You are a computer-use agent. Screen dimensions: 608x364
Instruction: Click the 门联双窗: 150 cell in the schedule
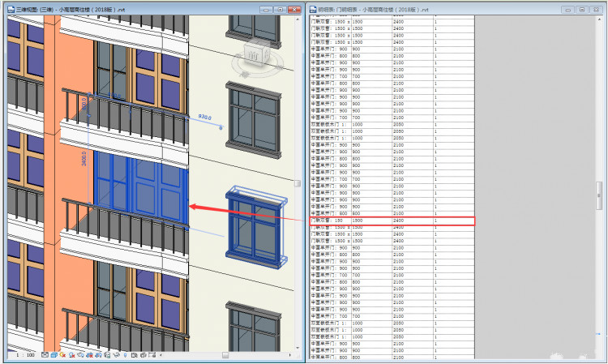[x=330, y=221]
